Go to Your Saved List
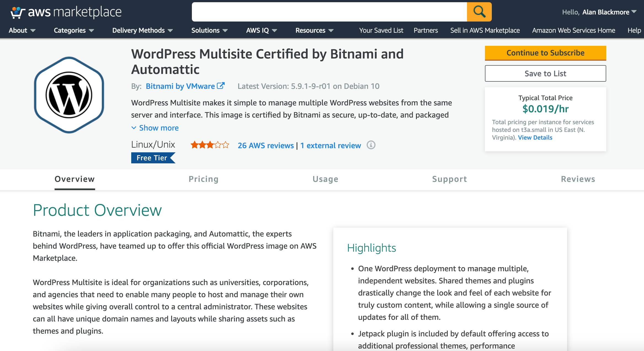Image resolution: width=644 pixels, height=351 pixels. pos(381,30)
